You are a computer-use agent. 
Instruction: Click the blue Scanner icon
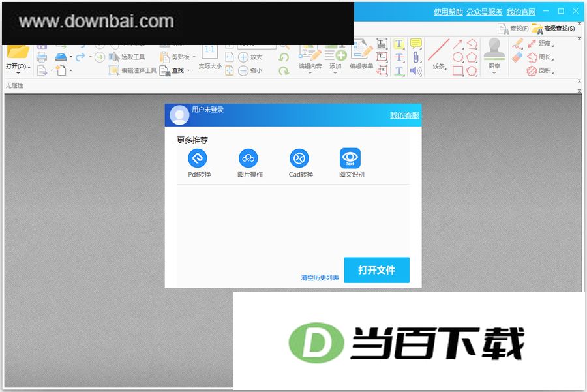tap(61, 57)
